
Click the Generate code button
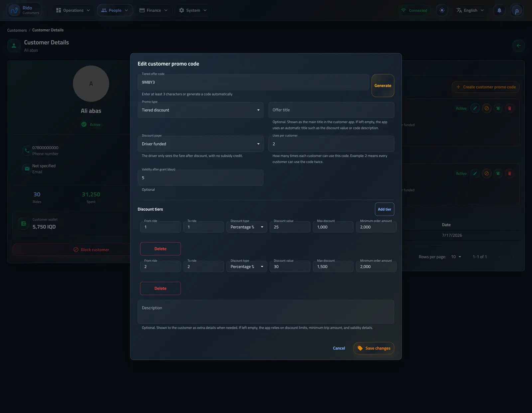383,86
